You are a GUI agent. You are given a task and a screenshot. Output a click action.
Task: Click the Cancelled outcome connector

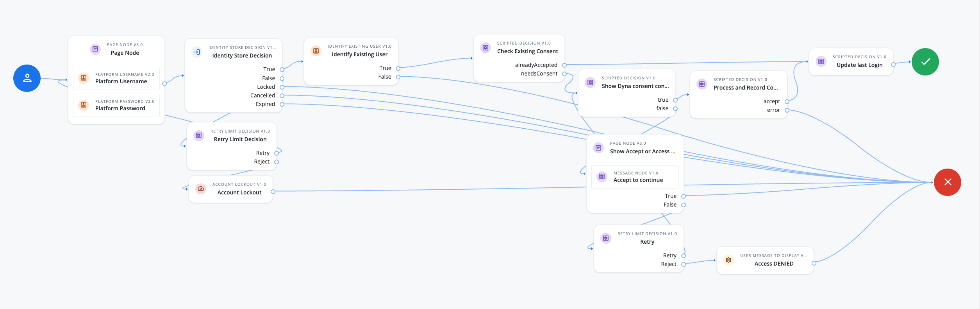coord(282,96)
